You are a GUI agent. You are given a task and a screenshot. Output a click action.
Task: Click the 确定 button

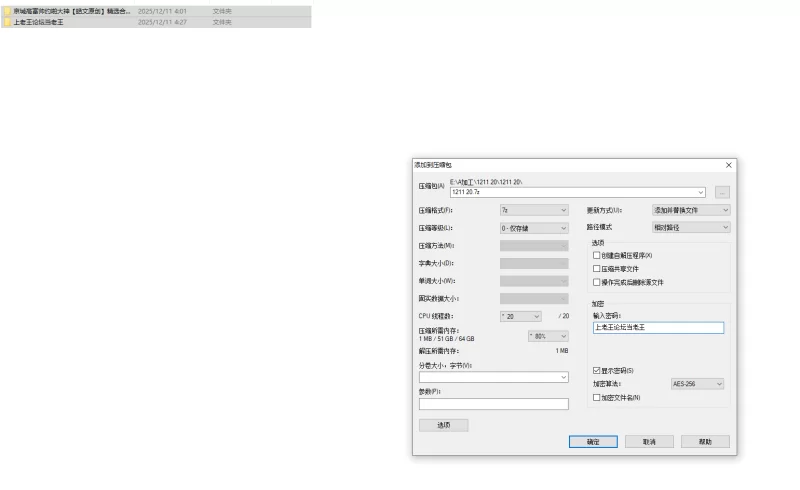pos(593,442)
